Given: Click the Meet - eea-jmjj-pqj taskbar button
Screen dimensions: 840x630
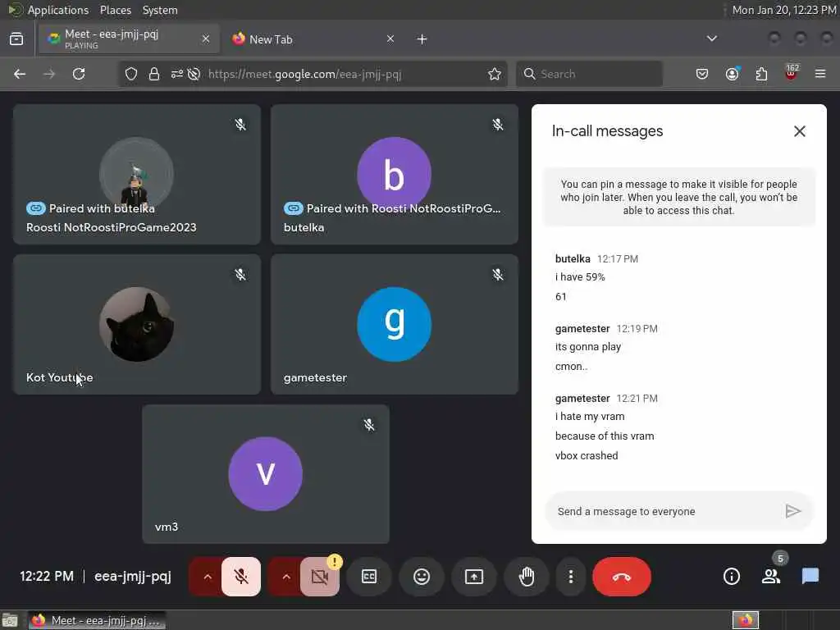Looking at the screenshot, I should pyautogui.click(x=98, y=620).
